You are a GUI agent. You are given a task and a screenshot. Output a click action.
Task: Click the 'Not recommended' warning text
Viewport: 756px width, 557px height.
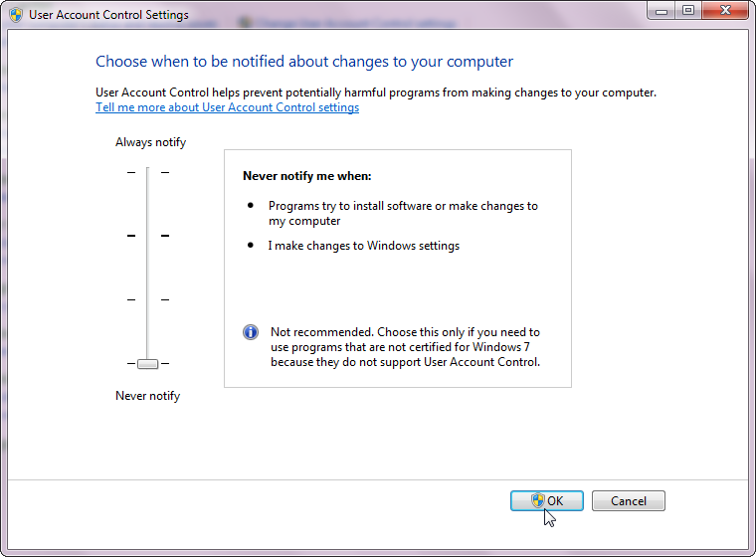[406, 347]
